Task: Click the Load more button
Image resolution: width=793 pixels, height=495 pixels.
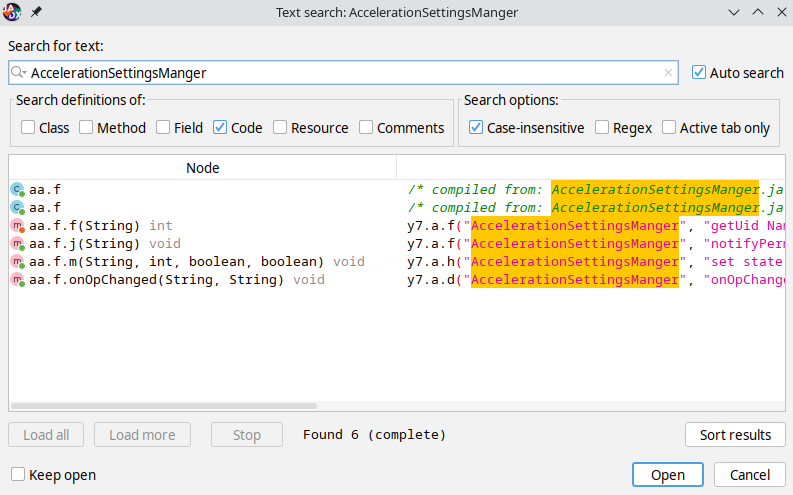Action: point(143,435)
